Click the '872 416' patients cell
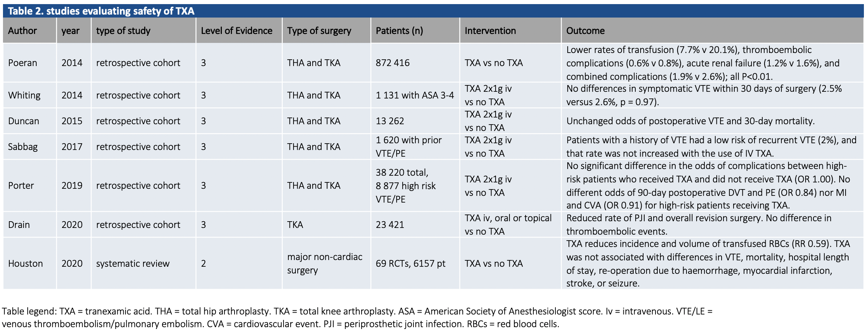 click(x=393, y=63)
